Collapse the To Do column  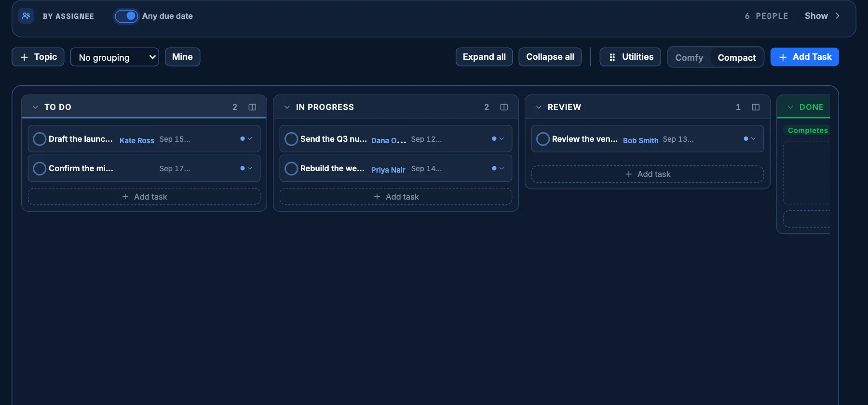(35, 107)
